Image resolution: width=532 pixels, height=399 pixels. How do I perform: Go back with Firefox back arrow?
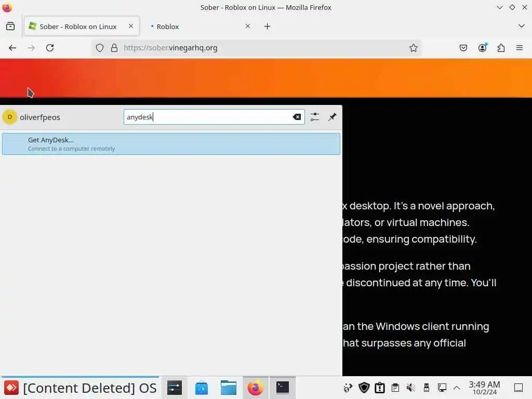(12, 48)
